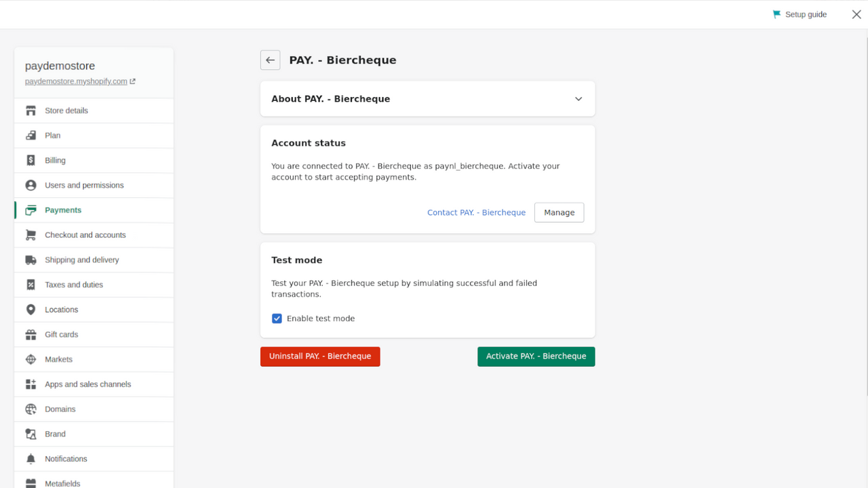The width and height of the screenshot is (868, 488).
Task: Click the Store details storefront icon
Action: point(31,110)
